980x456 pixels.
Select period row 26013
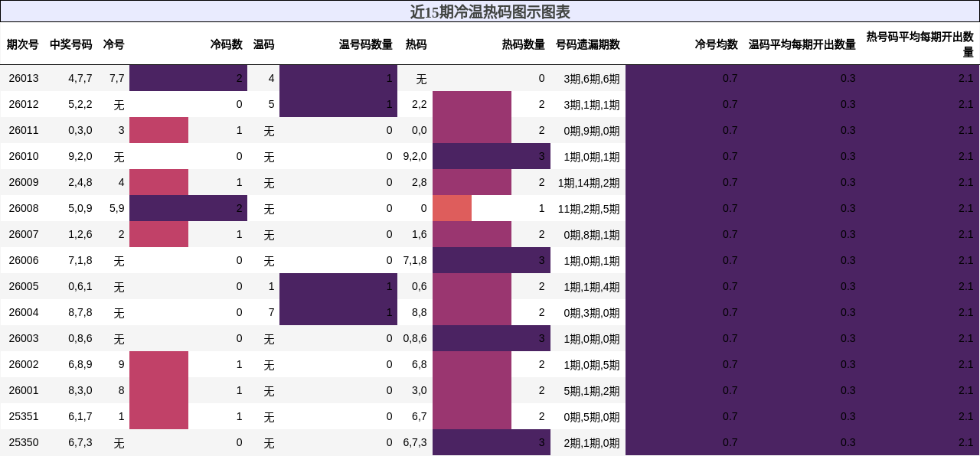[23, 78]
